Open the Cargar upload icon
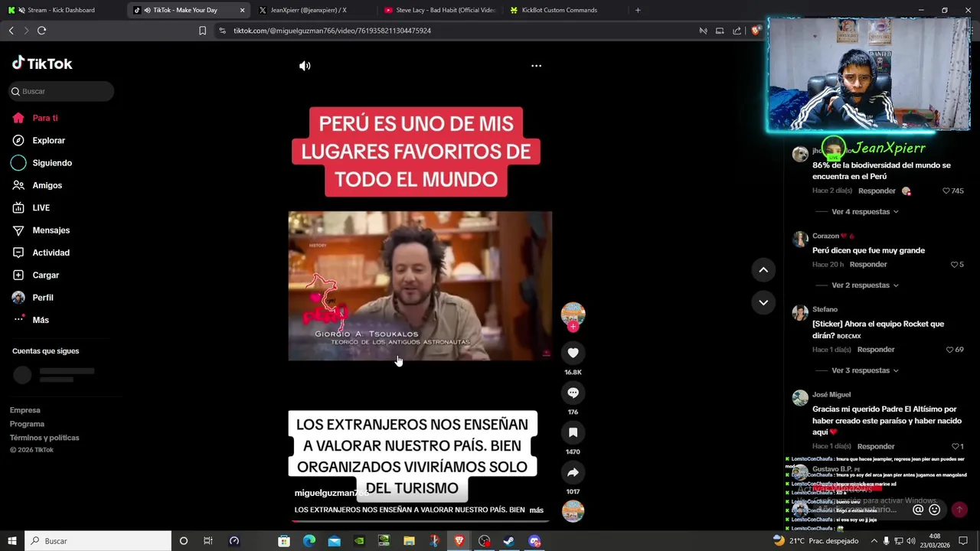This screenshot has width=980, height=551. (x=18, y=275)
